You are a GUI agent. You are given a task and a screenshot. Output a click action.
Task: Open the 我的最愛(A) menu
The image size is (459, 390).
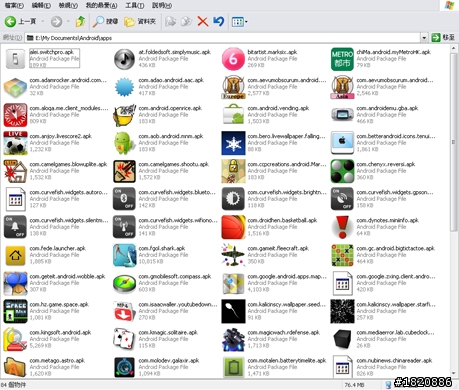click(x=101, y=5)
